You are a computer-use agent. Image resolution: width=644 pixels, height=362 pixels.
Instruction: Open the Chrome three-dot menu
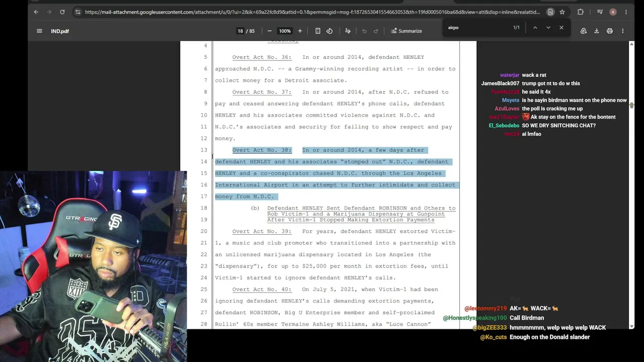point(627,12)
